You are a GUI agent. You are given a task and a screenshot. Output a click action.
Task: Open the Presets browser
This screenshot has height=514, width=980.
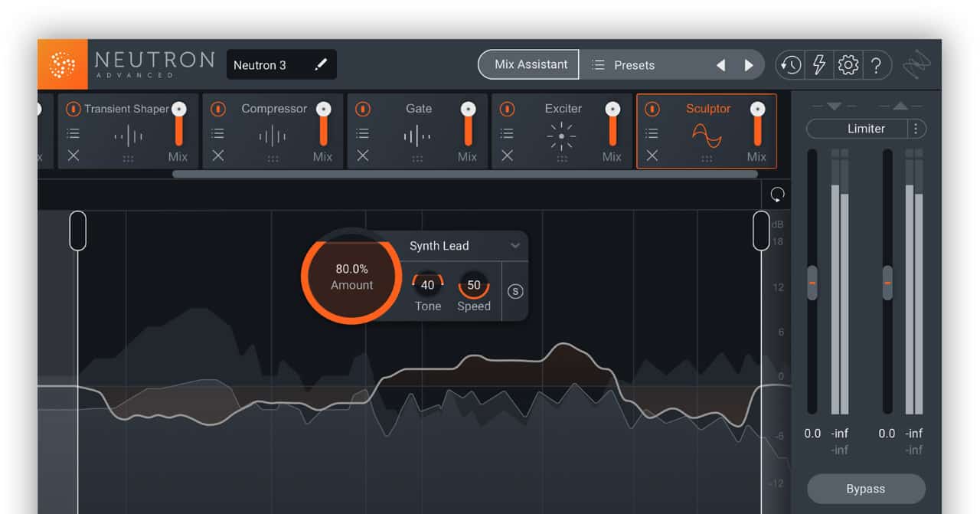point(634,65)
